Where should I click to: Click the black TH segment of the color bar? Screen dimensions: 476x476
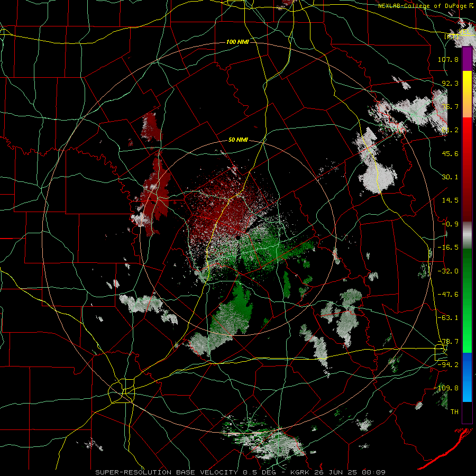click(x=467, y=412)
